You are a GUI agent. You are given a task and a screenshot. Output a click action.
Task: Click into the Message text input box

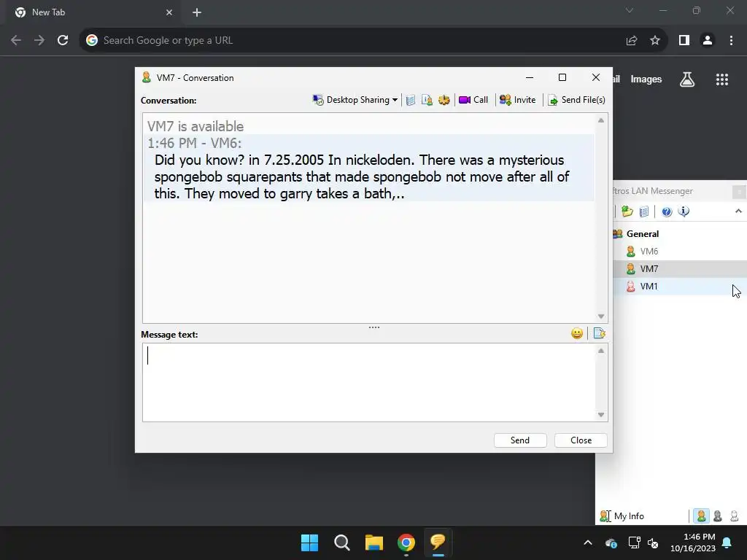(369, 382)
